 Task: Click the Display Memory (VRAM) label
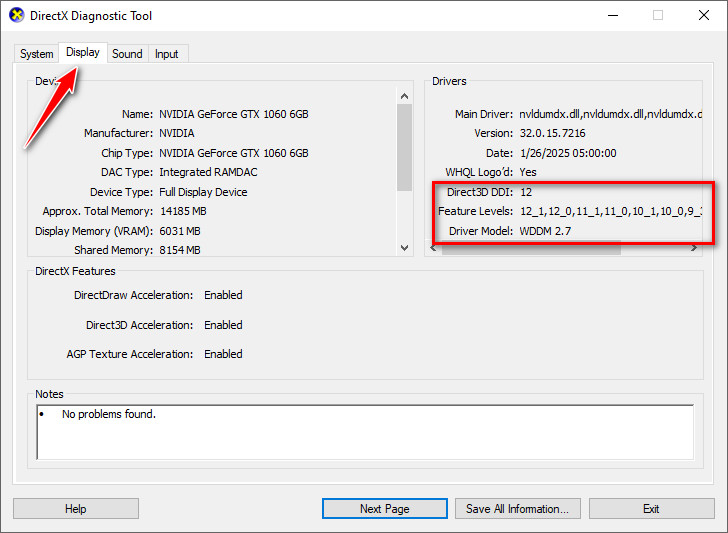[94, 231]
